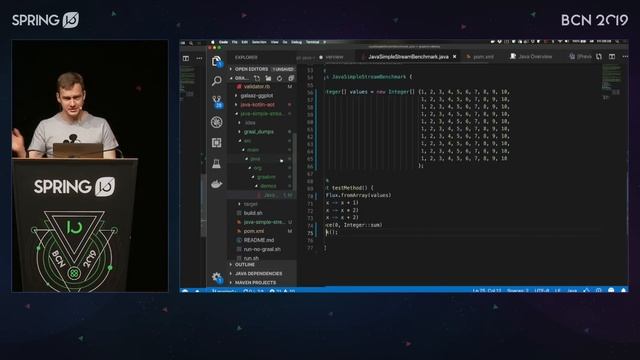640x360 pixels.
Task: Click the Refresh Explorer icon
Action: pos(280,78)
